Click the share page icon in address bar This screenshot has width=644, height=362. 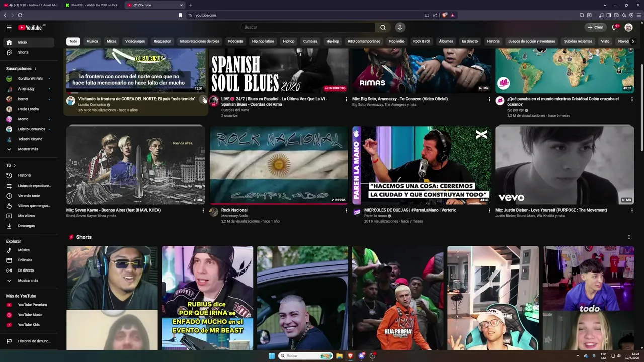(x=435, y=15)
